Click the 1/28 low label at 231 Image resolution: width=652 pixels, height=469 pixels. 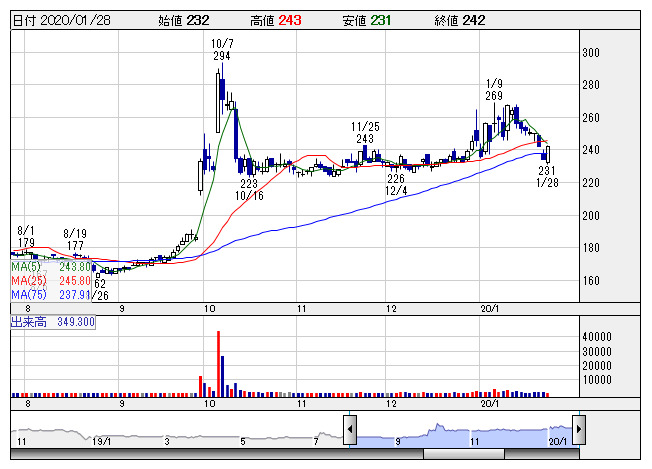tap(546, 176)
